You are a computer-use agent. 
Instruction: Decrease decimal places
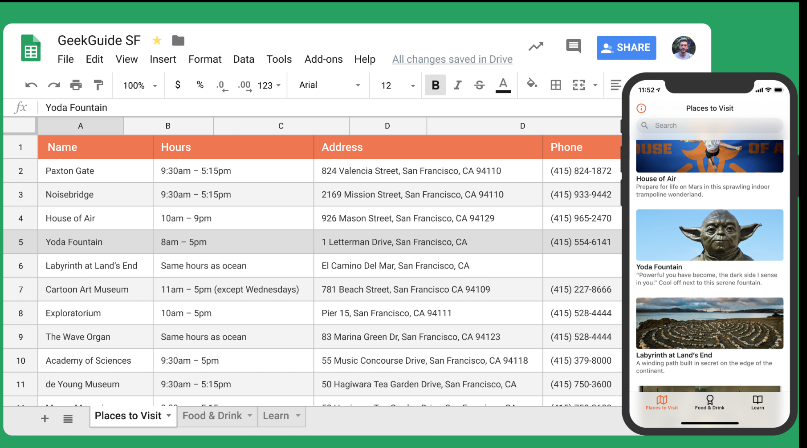tap(222, 85)
